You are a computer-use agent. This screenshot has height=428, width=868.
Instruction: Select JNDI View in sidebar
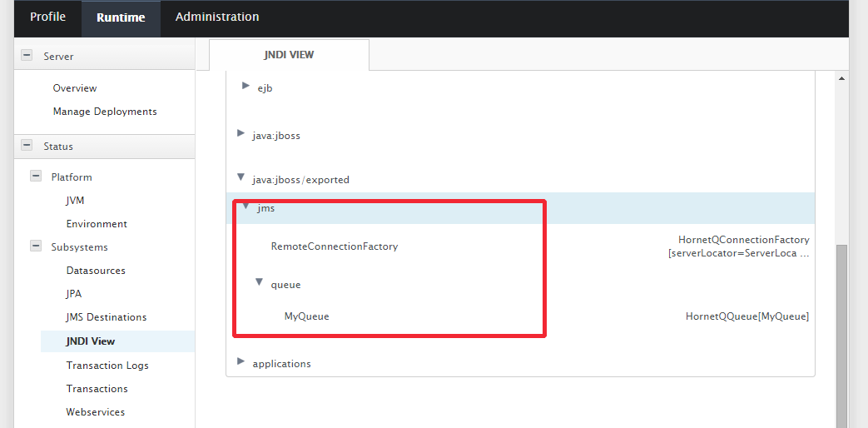[x=117, y=341]
